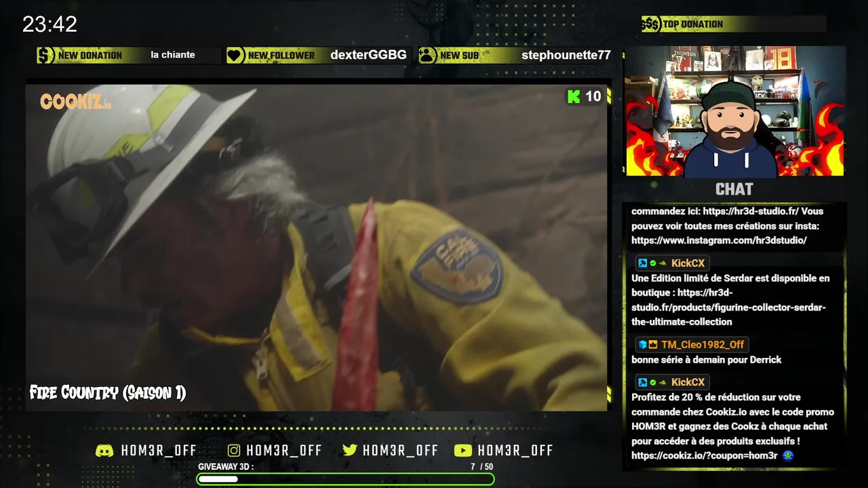Click the giveaway 3D progress bar
Screen dimensions: 868x488
pos(345,479)
